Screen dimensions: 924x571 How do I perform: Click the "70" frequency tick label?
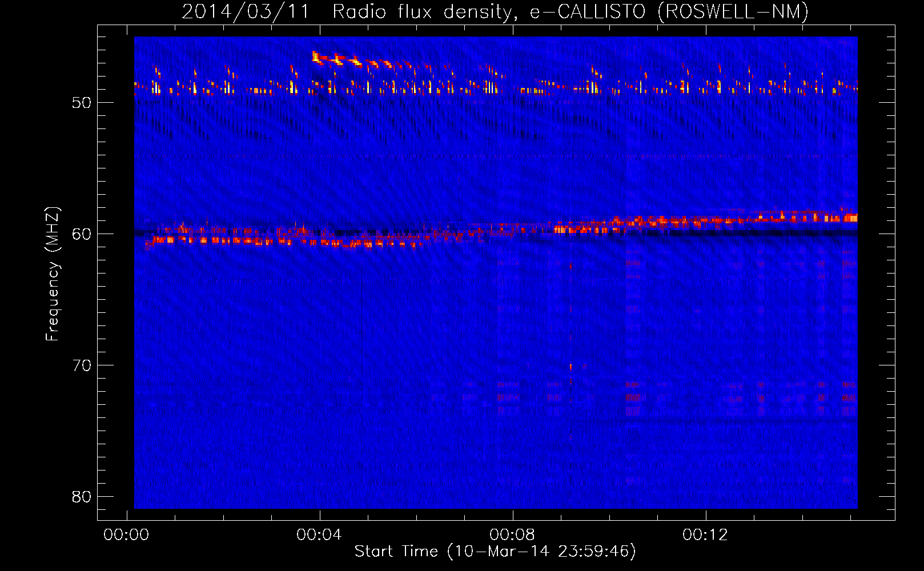(x=82, y=365)
